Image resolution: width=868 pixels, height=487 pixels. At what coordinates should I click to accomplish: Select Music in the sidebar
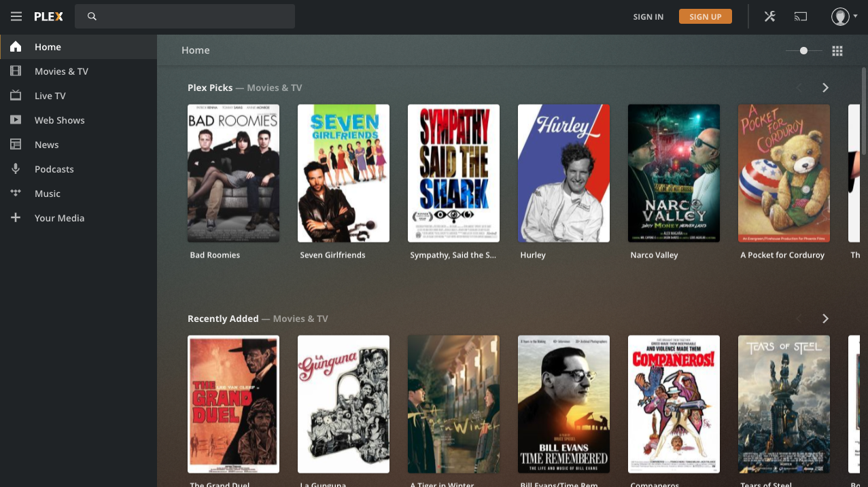(x=79, y=194)
